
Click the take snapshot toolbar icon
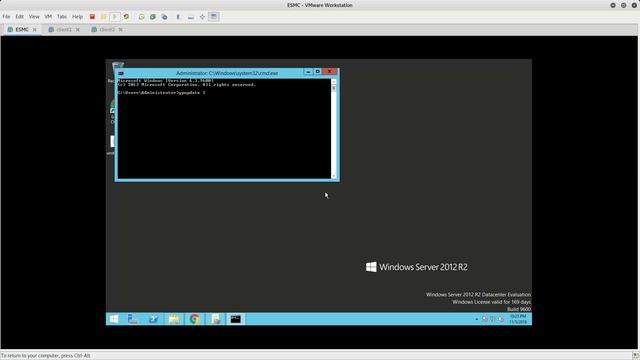[x=141, y=17]
